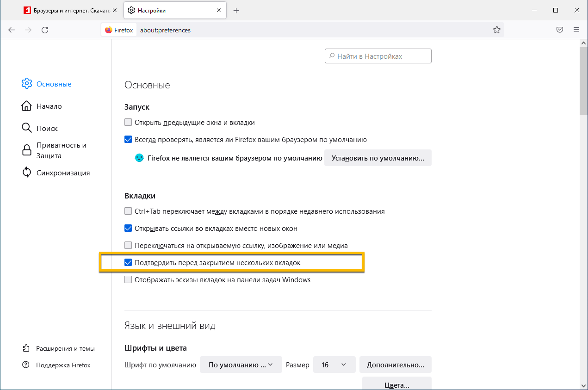
Task: Bookmark this page with the star icon
Action: coord(497,30)
